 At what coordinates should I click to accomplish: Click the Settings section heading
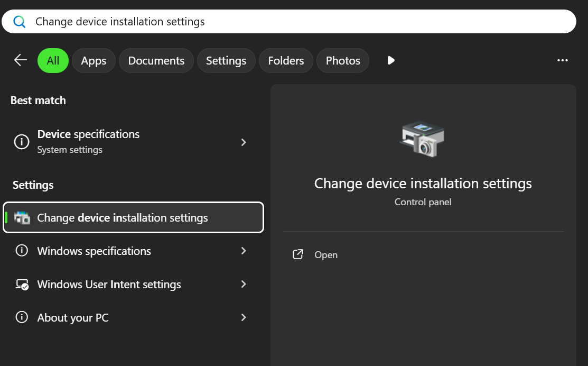[33, 185]
